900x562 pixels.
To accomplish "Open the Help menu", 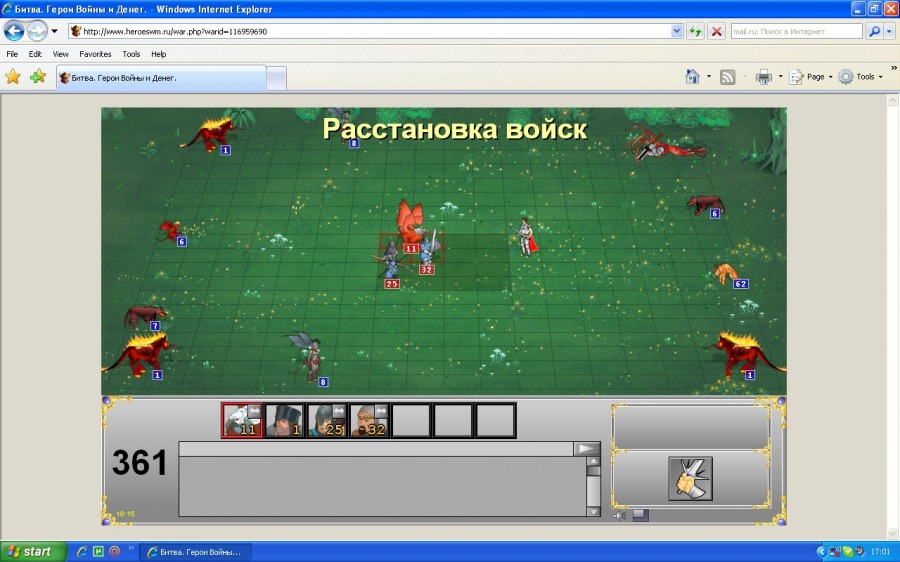I will (x=158, y=54).
